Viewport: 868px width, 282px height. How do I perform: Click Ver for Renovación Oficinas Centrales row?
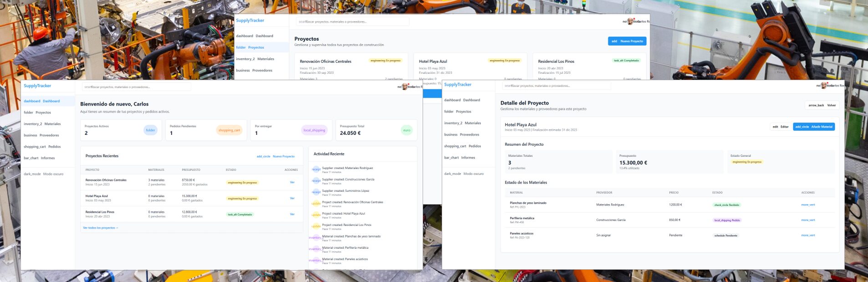pyautogui.click(x=292, y=182)
